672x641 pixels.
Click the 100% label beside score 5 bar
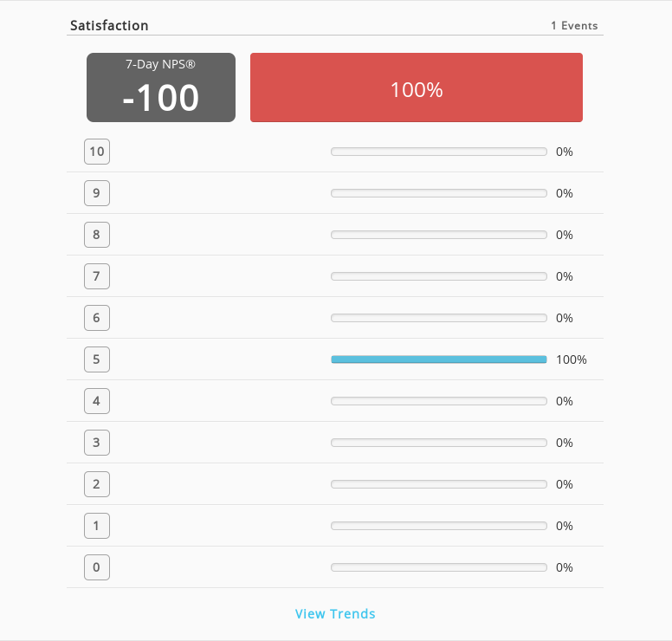pyautogui.click(x=572, y=359)
